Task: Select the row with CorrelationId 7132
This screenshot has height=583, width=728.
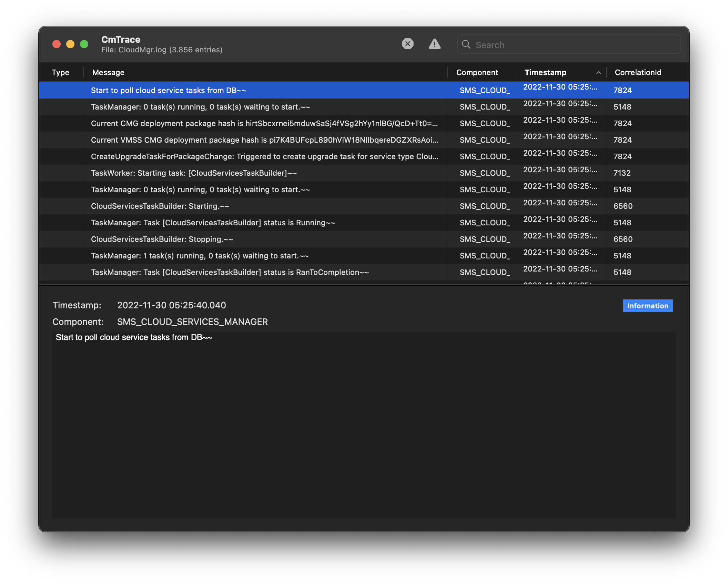Action: pos(622,173)
